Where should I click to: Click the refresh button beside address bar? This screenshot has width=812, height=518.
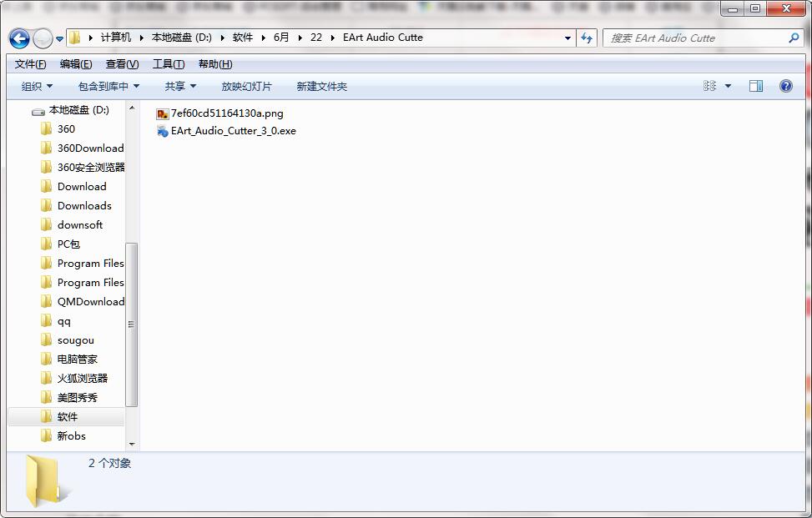(586, 38)
